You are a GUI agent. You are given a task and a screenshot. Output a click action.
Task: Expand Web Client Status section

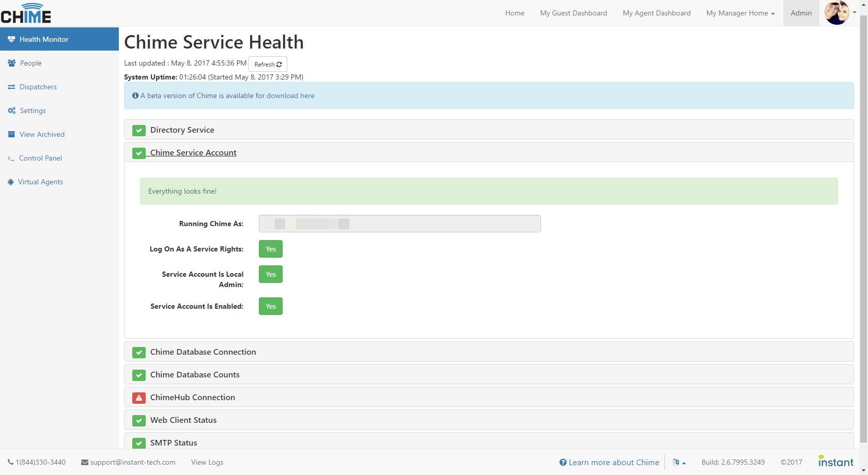[x=489, y=420]
